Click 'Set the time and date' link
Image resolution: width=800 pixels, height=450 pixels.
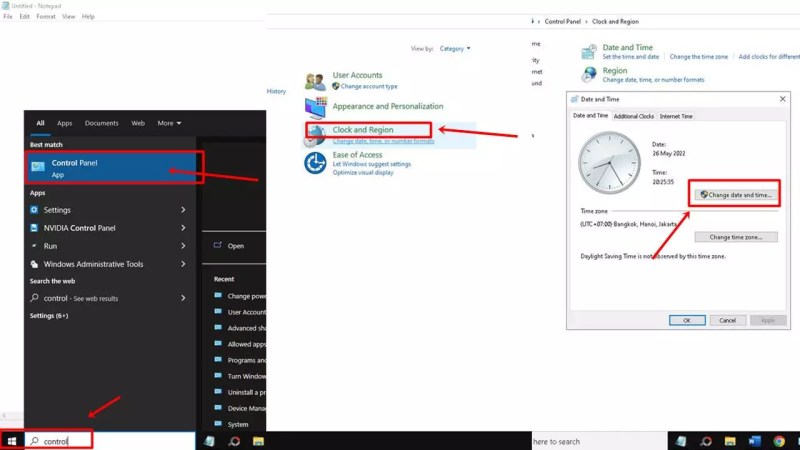pos(631,57)
